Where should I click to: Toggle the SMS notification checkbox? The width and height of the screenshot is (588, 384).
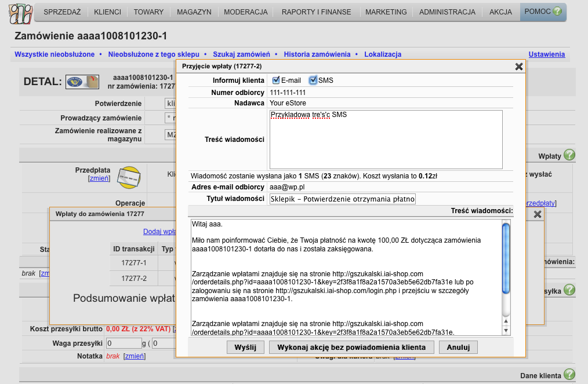[x=313, y=80]
